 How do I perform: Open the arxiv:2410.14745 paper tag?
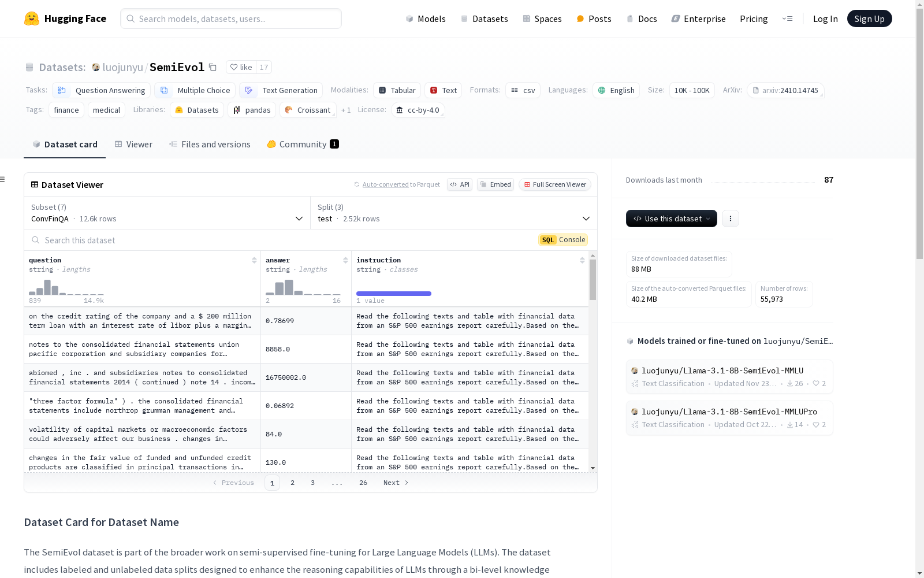tap(785, 90)
